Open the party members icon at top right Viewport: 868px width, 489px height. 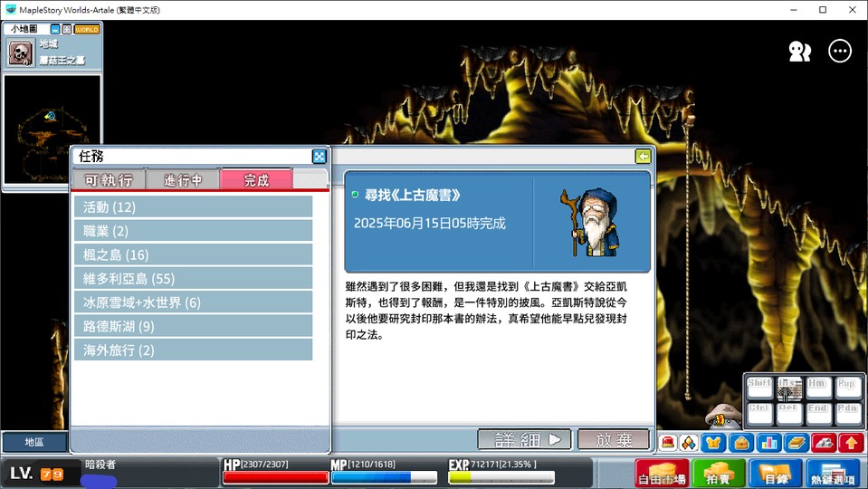click(x=799, y=52)
